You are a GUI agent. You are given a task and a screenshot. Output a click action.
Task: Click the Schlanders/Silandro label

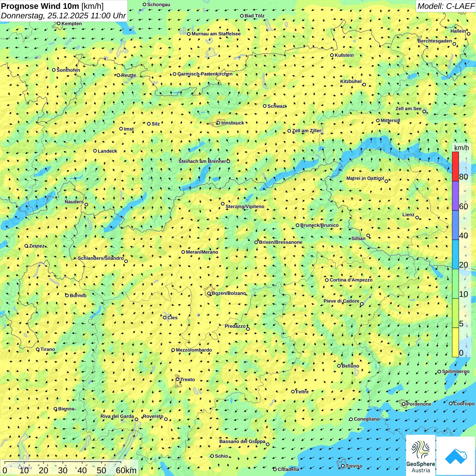[101, 258]
